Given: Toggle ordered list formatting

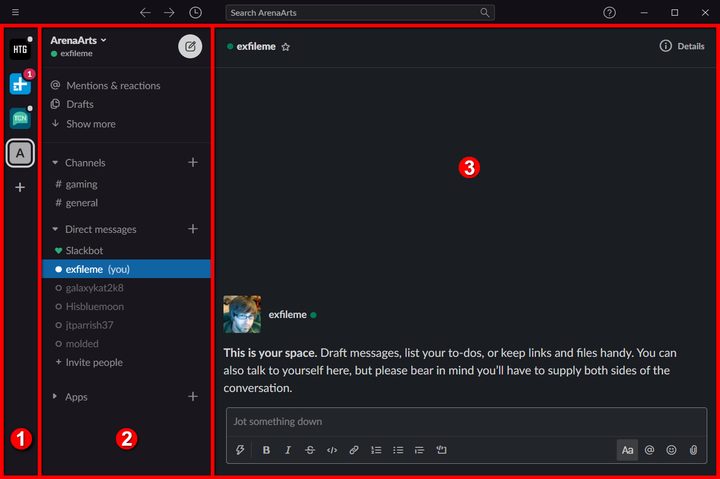Looking at the screenshot, I should point(376,450).
